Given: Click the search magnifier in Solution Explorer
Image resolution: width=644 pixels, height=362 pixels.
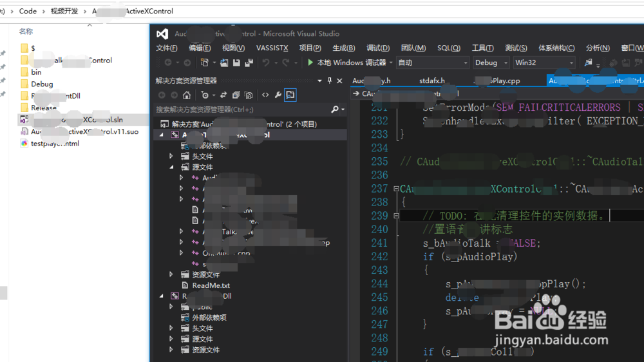Looking at the screenshot, I should (335, 110).
